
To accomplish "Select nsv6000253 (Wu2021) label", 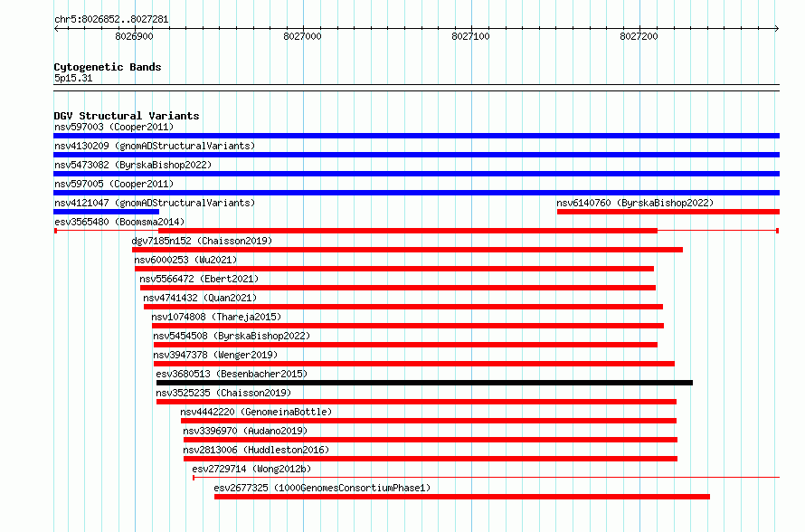I will [x=185, y=260].
